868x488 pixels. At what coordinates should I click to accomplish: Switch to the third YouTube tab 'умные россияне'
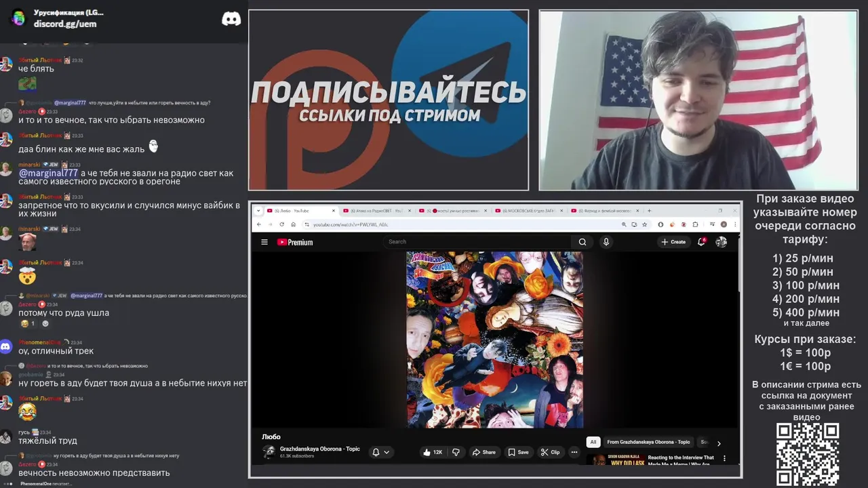454,211
